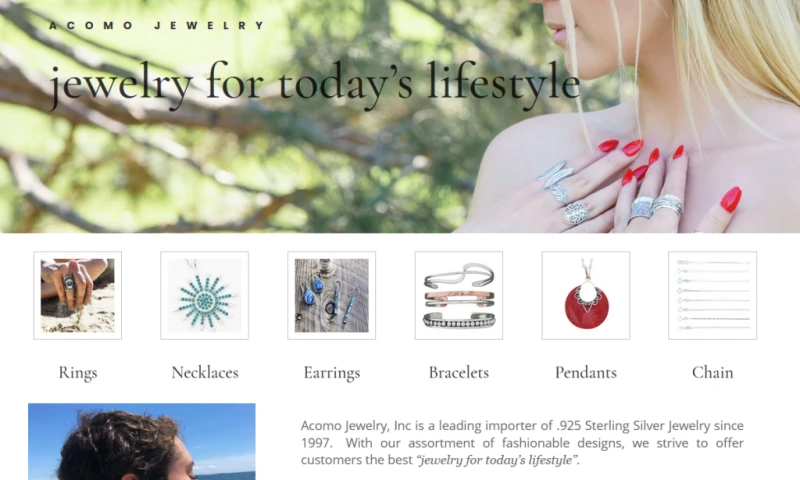
Task: Open the Earrings product thumbnail image
Action: coord(332,295)
